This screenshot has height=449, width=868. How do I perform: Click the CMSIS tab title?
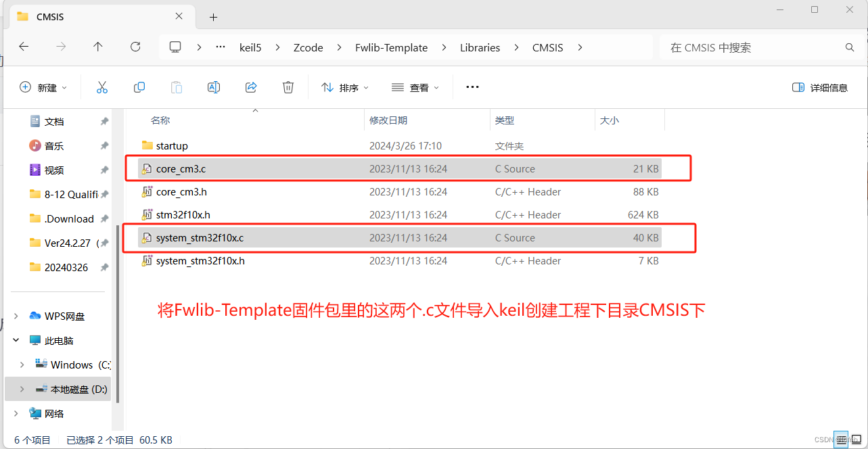click(50, 17)
